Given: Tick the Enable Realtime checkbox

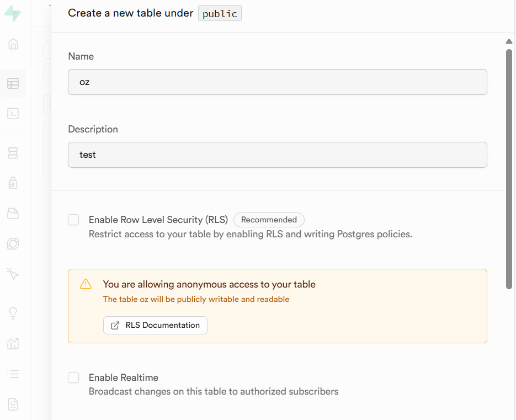Looking at the screenshot, I should [73, 378].
